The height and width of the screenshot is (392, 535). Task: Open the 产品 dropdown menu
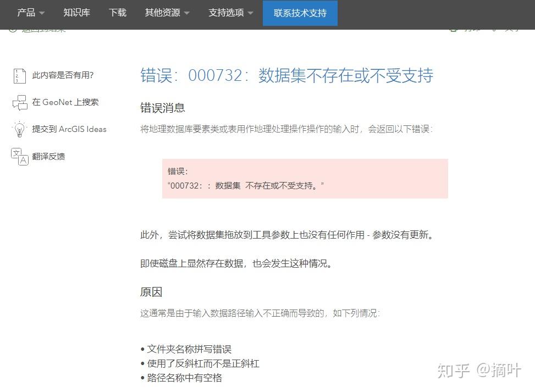(x=31, y=13)
